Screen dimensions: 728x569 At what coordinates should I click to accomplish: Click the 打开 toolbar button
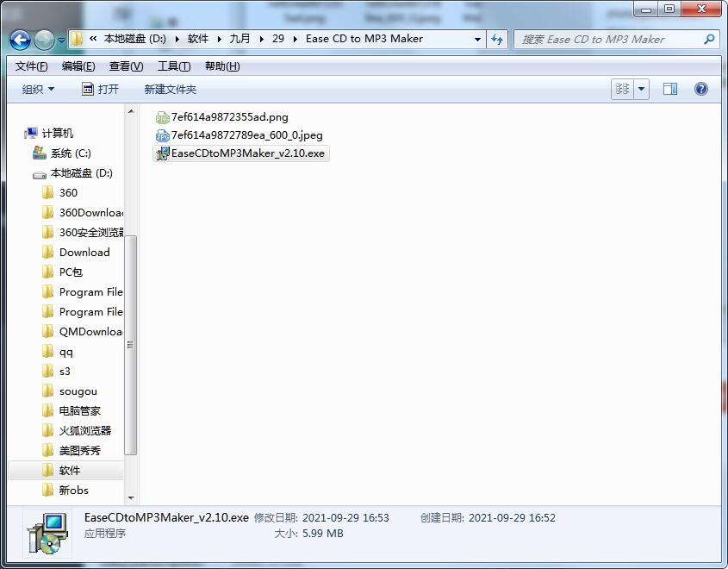[x=100, y=89]
